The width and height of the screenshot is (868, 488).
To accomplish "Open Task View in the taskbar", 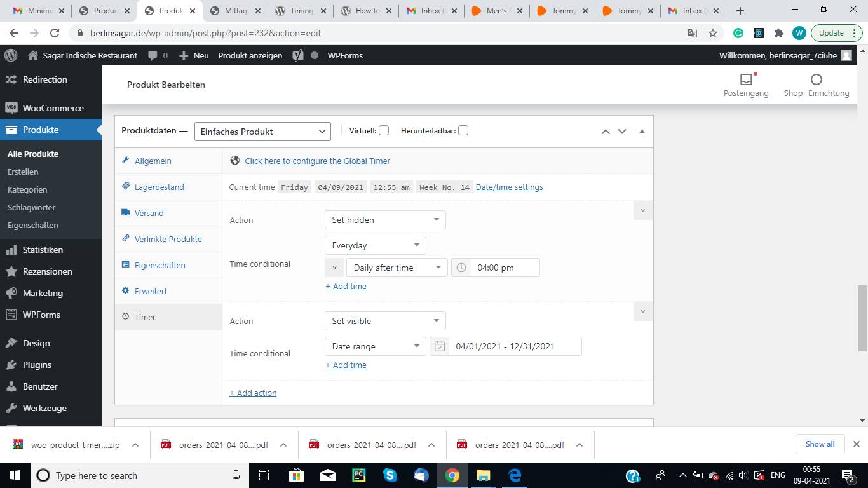I will point(264,475).
